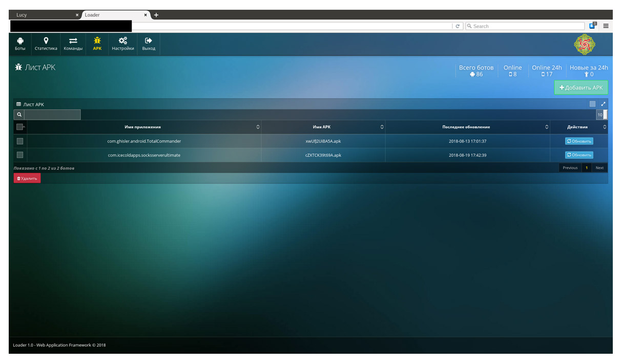
Task: Open Статистика map pin icon
Action: pyautogui.click(x=46, y=41)
